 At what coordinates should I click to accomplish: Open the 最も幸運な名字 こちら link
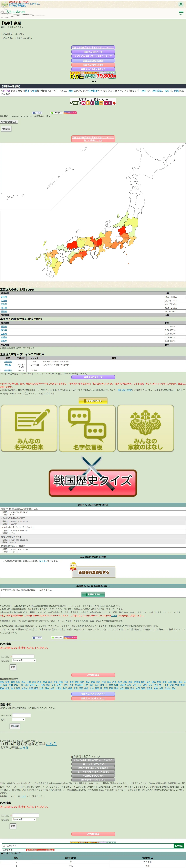click(x=51, y=744)
